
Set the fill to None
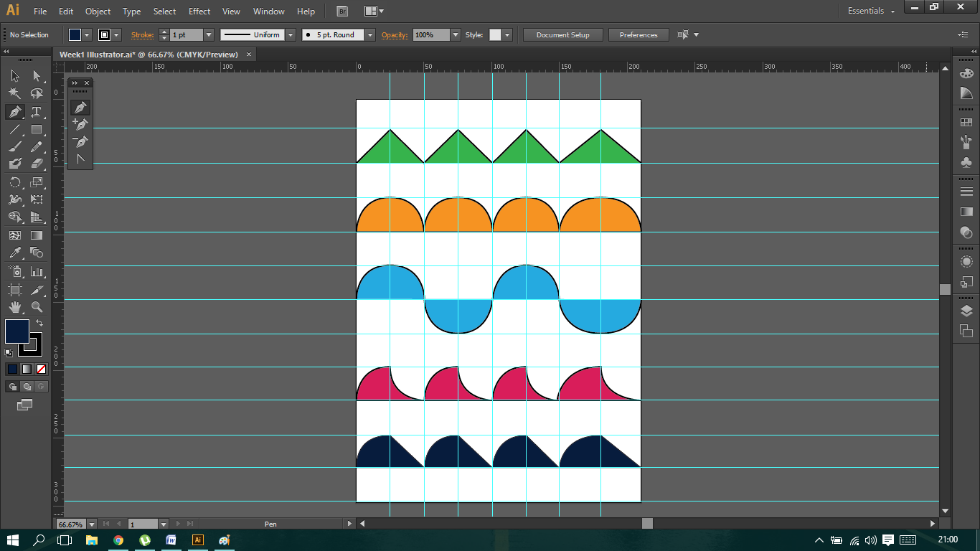click(x=41, y=369)
